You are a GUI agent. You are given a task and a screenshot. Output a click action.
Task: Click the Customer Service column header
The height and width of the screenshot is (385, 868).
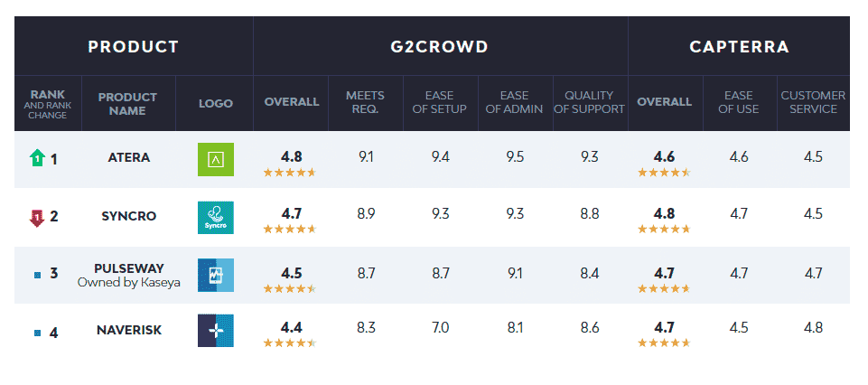(813, 102)
